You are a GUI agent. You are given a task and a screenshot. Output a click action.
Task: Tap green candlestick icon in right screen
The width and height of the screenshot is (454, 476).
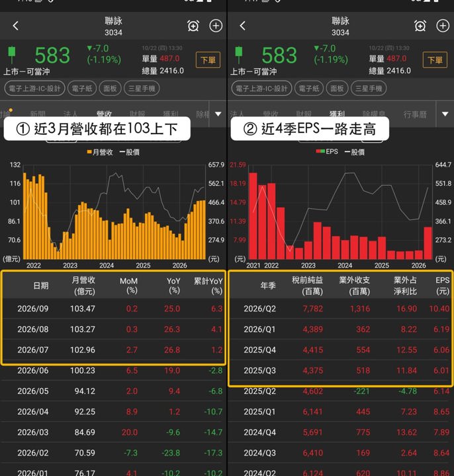[x=238, y=55]
